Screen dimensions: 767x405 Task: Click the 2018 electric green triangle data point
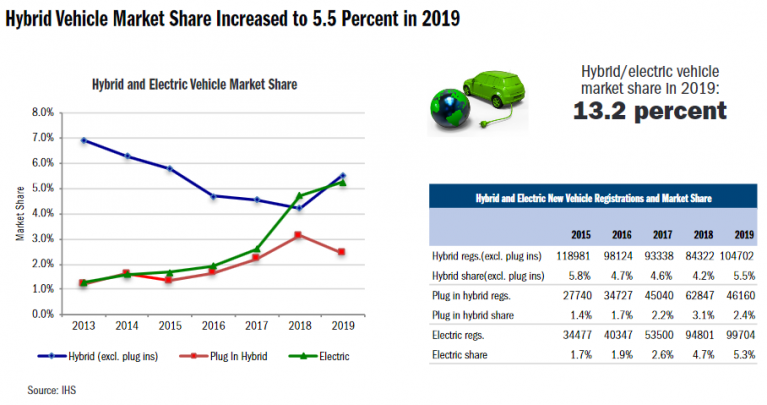[299, 196]
